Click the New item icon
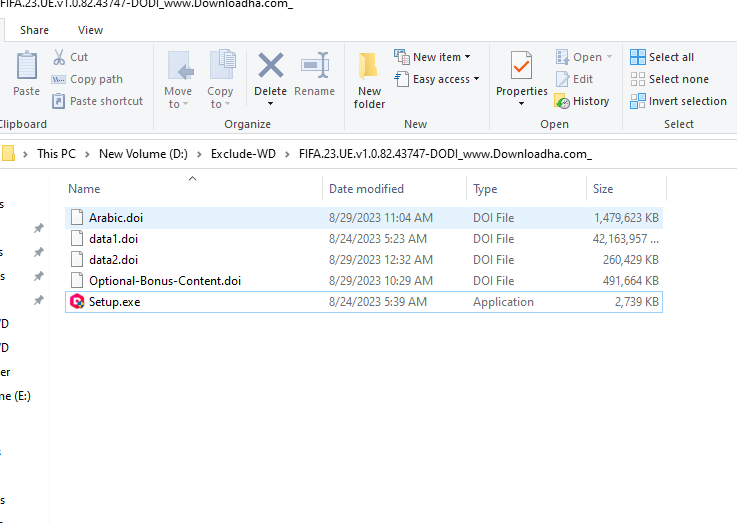 tap(402, 57)
